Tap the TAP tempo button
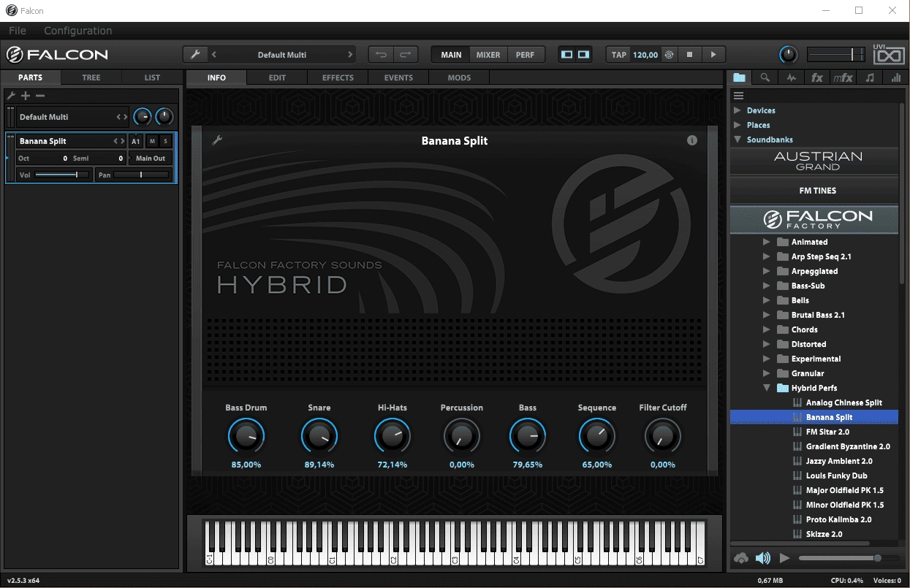Image resolution: width=910 pixels, height=588 pixels. [x=619, y=55]
